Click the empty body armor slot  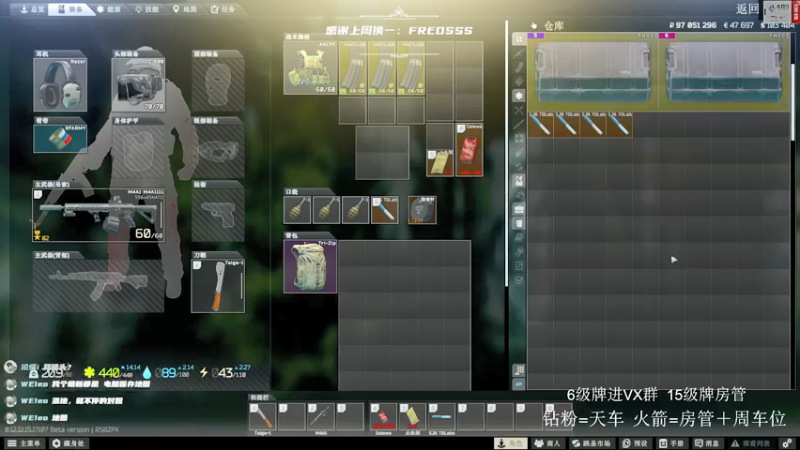point(138,151)
